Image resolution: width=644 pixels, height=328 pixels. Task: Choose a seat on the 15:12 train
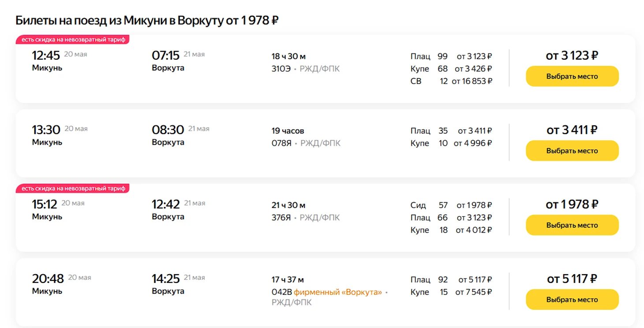572,225
